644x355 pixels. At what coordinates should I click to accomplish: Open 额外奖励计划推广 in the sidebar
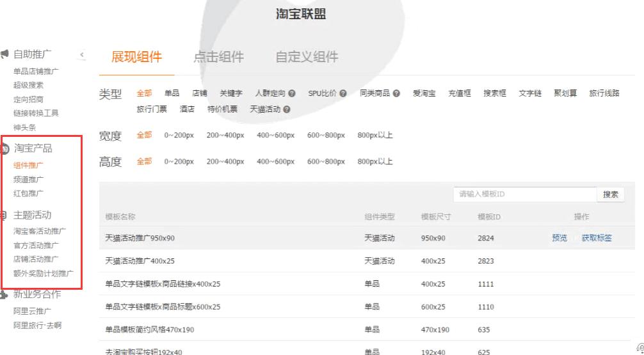click(x=44, y=273)
